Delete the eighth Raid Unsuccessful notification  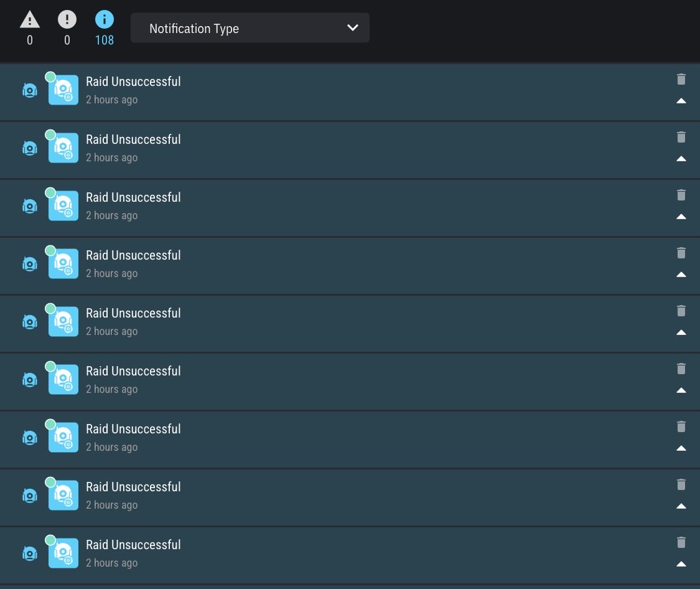[x=681, y=484]
